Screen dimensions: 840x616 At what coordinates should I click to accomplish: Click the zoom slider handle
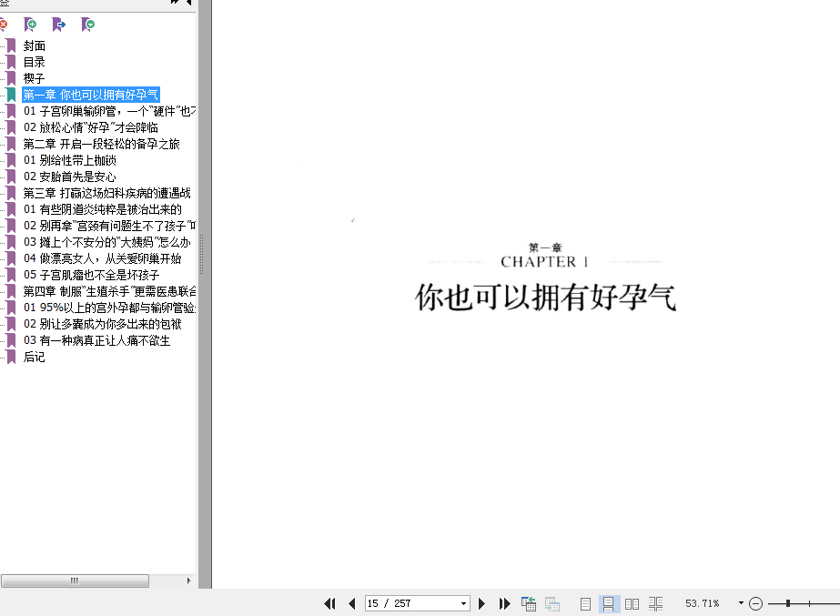788,603
